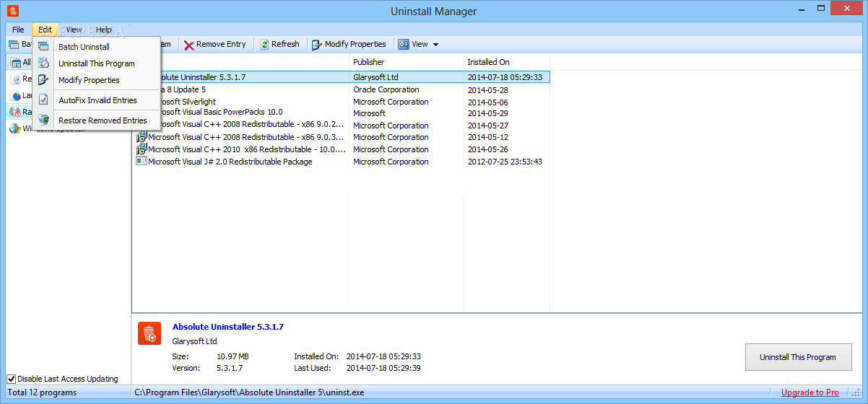868x404 pixels.
Task: Choose Batch Uninstall from Edit menu
Action: (x=97, y=47)
